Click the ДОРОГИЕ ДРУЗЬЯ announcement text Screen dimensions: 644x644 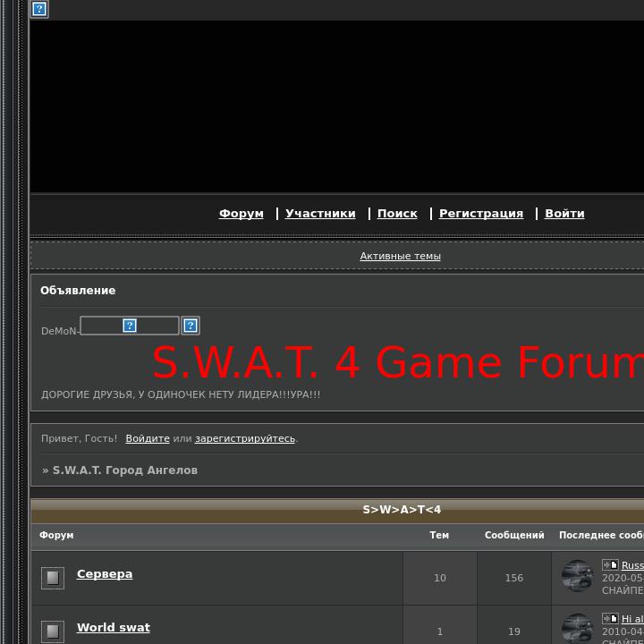pyautogui.click(x=181, y=394)
